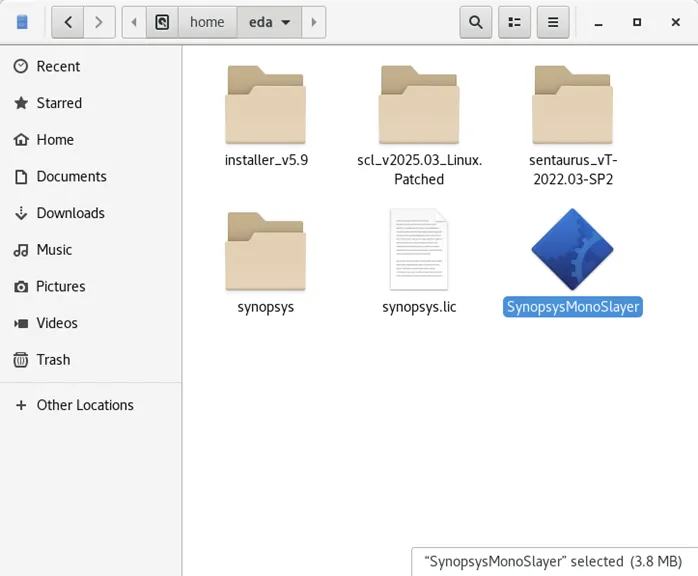Click the sentaurus_vT-2022.03-SP2 name label
This screenshot has height=576, width=698.
pos(573,170)
